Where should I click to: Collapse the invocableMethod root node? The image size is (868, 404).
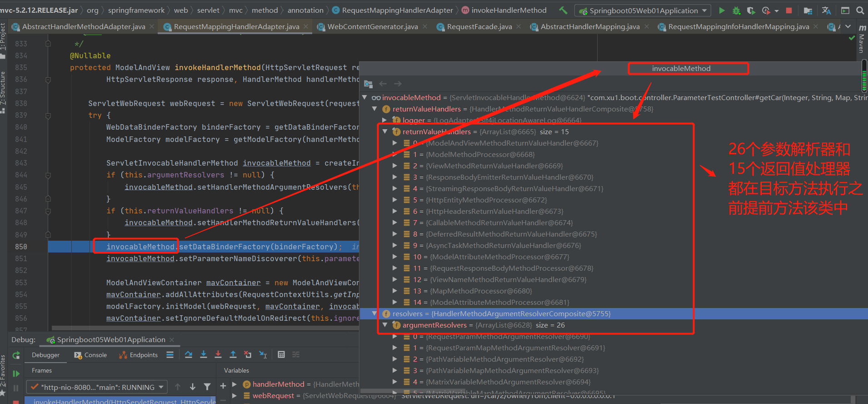[364, 97]
